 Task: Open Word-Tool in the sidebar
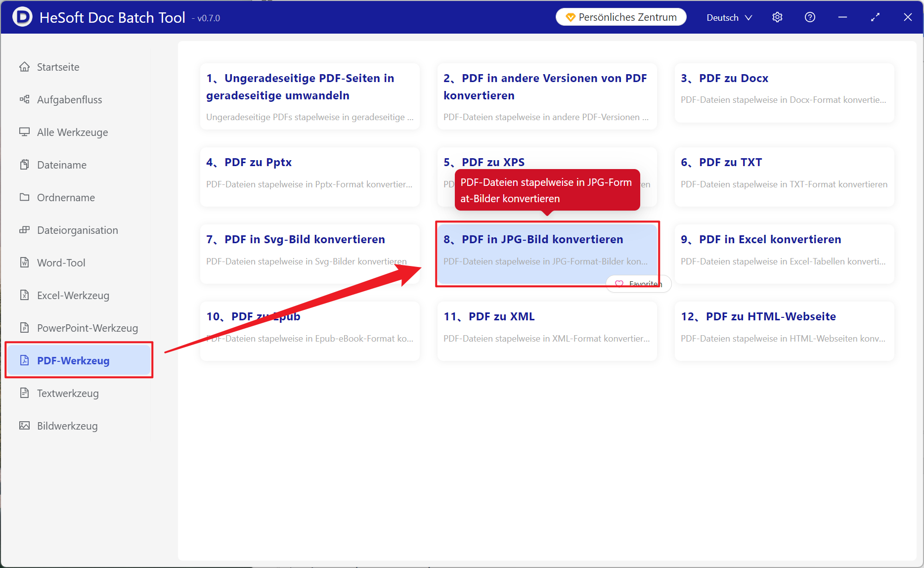point(79,262)
